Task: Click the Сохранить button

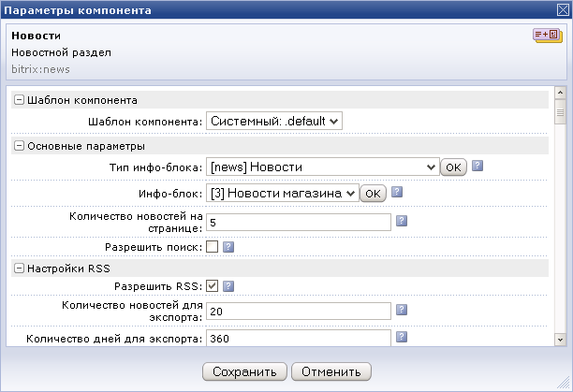Action: (x=244, y=371)
